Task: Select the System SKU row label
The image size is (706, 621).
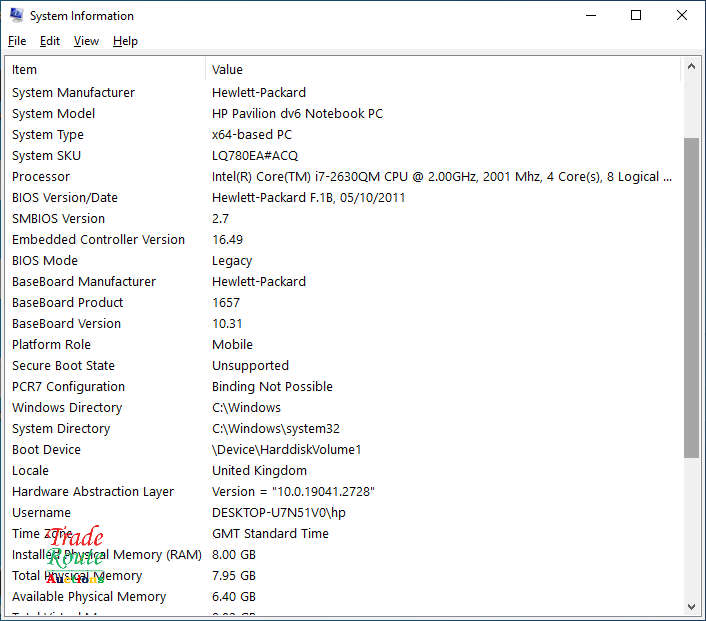Action: [46, 156]
